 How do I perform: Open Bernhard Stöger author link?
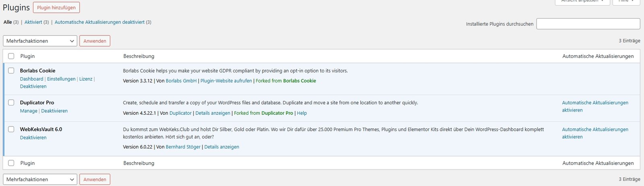pos(183,147)
